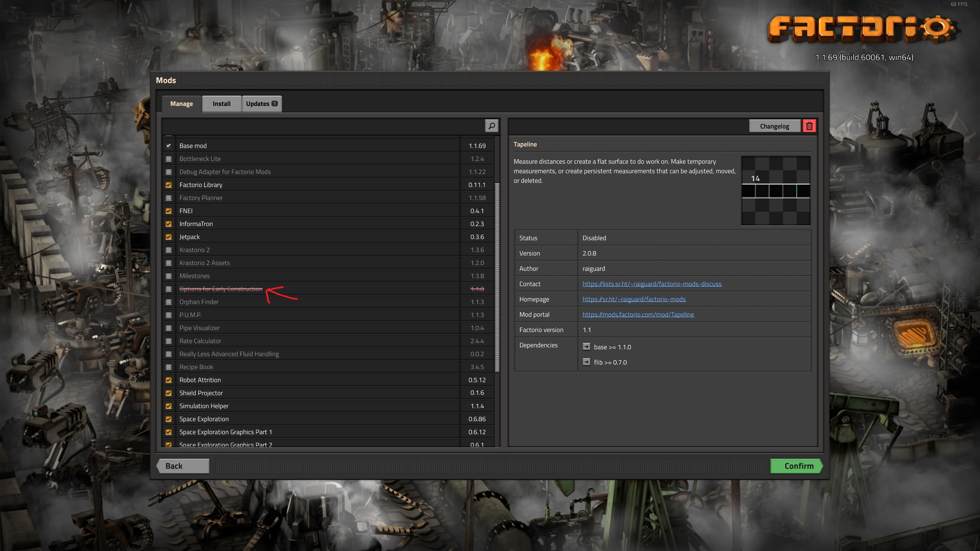Select the Orphan Finder mod name
The image size is (980, 551).
199,302
